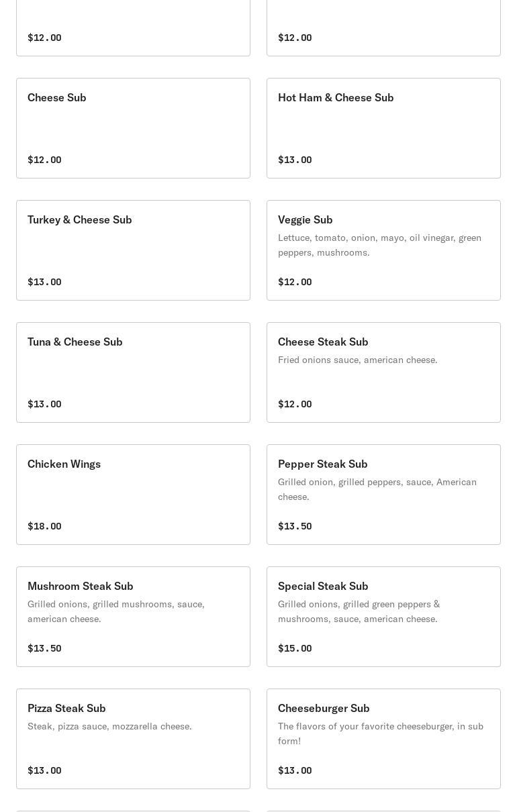The image size is (517, 812).
Task: Open the Veggie Sub item
Action: [383, 250]
